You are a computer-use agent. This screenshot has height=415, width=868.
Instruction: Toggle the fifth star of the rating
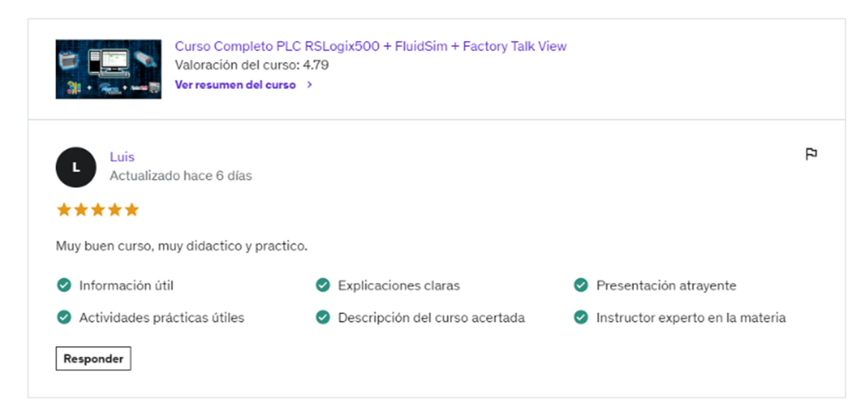(131, 209)
